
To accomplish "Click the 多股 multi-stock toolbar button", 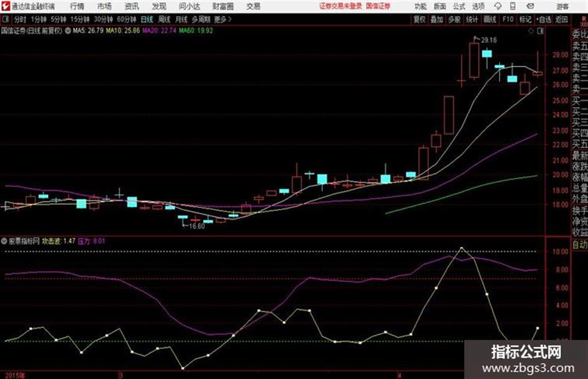I will (454, 19).
